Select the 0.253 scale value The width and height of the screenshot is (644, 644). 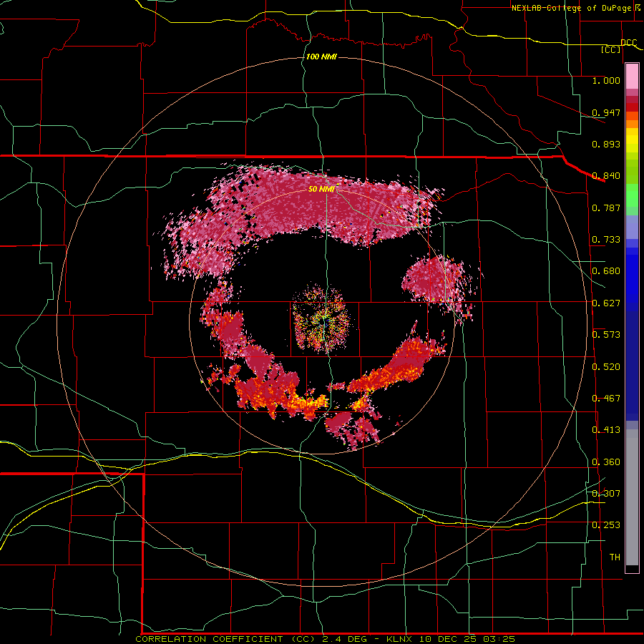point(606,525)
